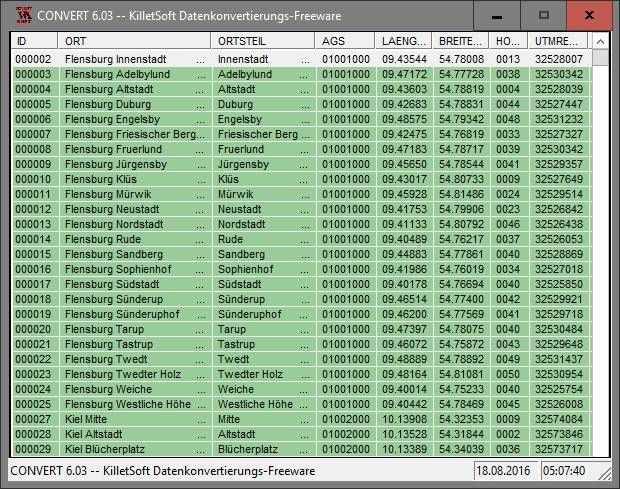This screenshot has width=620, height=489.
Task: Click the UTMRE... column header
Action: [558, 41]
